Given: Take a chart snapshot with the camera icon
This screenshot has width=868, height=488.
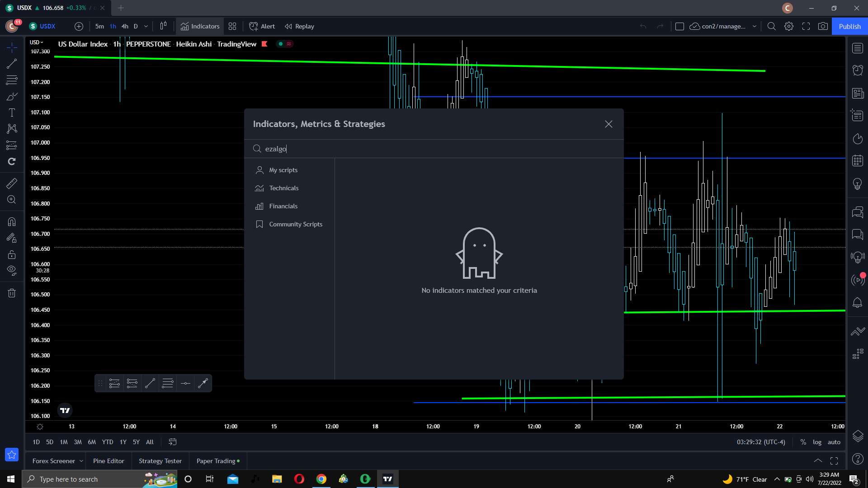Looking at the screenshot, I should click(823, 26).
